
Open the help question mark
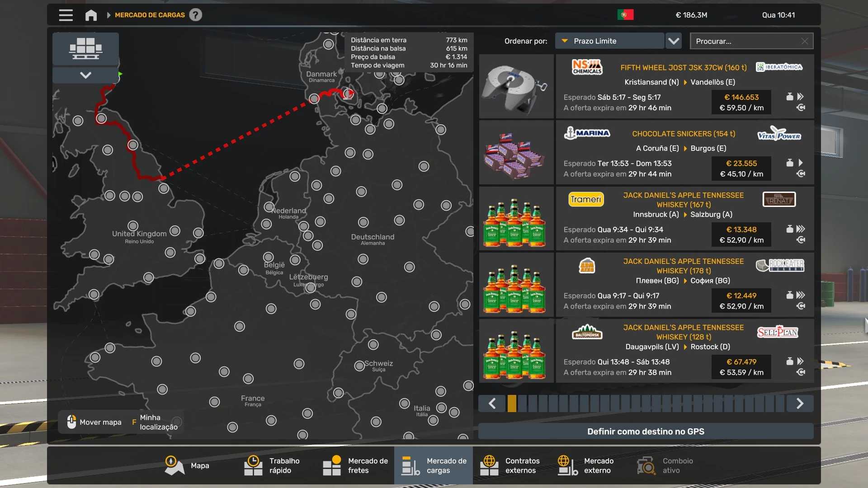click(195, 15)
